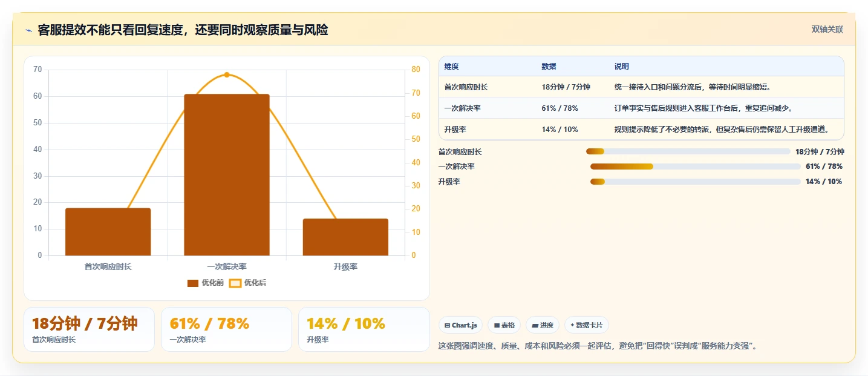
Task: Click the 数据卡片 tag chip
Action: tap(586, 325)
